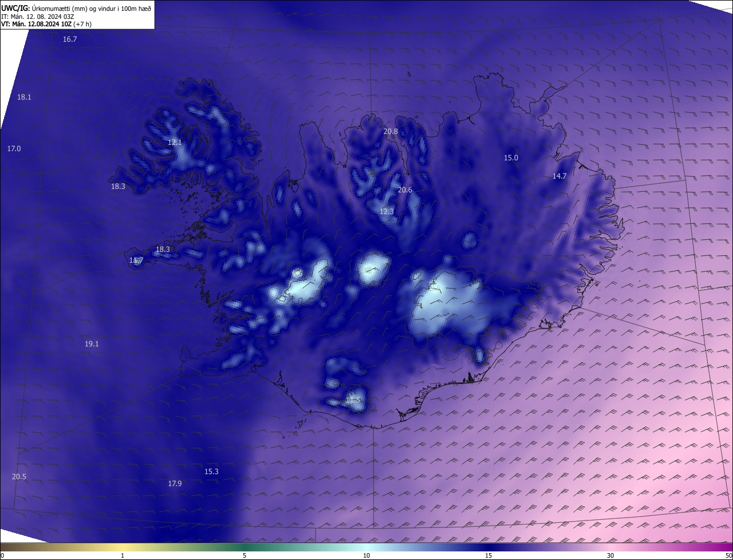
Task: Click the 18.1 value label
Action: pyautogui.click(x=24, y=97)
